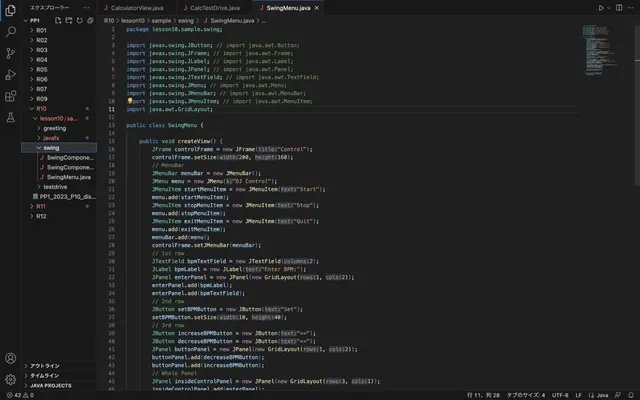The image size is (640, 400).
Task: Click the notifications bell in status bar
Action: pos(630,394)
